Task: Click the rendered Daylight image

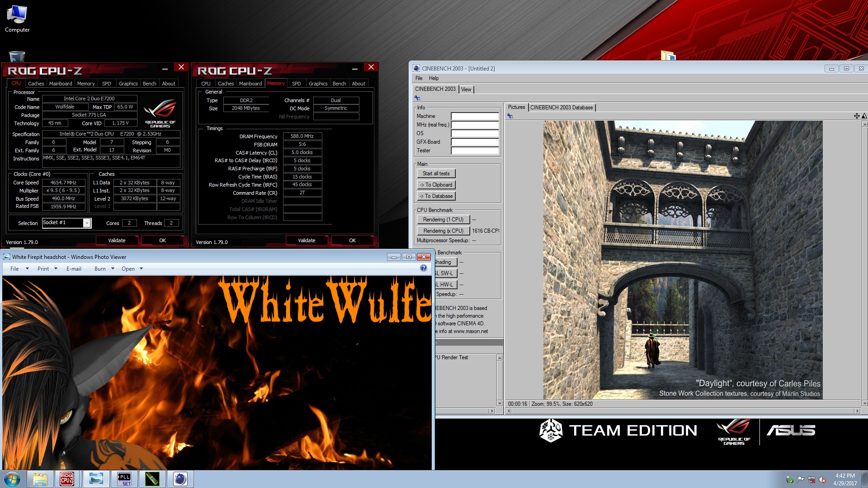Action: tap(683, 260)
